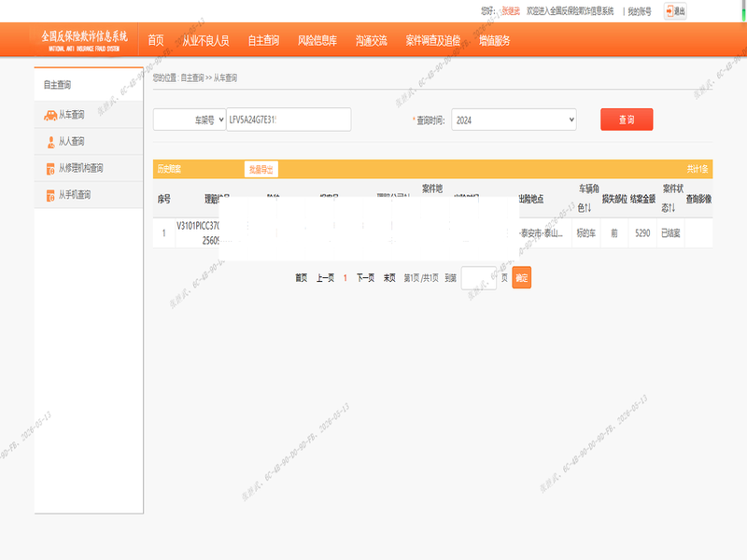Click the 标的车 vehicle role cell

coord(586,232)
